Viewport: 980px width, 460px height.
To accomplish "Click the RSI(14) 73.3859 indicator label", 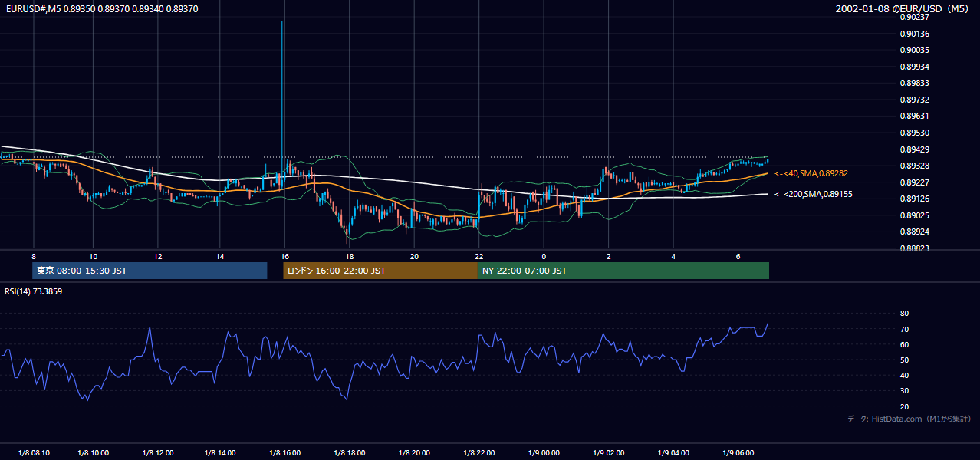I will [34, 291].
